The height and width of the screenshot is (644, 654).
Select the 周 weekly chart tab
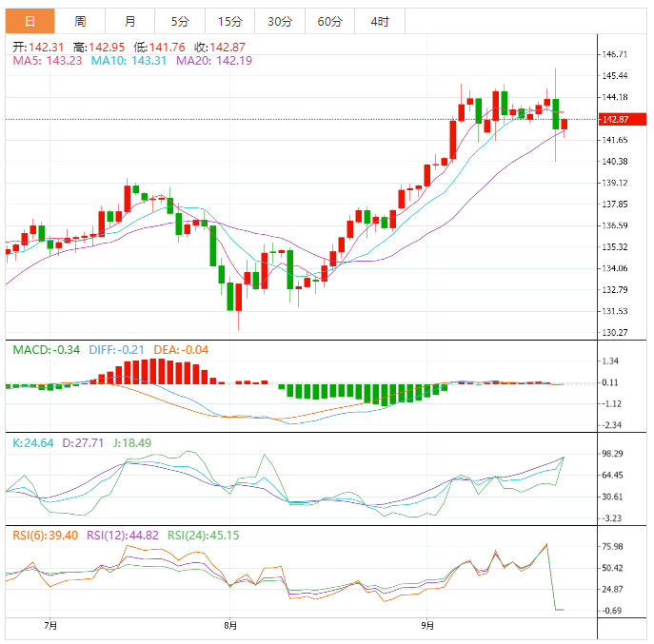80,21
